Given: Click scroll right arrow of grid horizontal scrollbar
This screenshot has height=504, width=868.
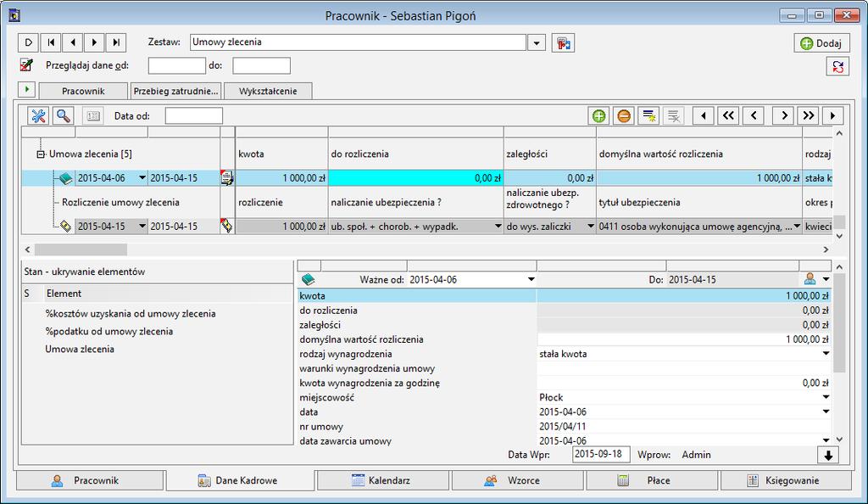Looking at the screenshot, I should (826, 249).
